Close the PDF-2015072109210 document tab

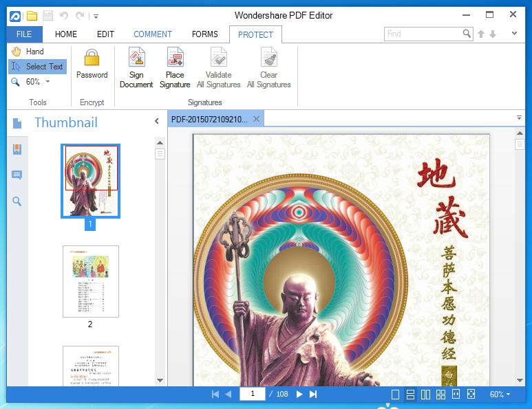pos(256,119)
